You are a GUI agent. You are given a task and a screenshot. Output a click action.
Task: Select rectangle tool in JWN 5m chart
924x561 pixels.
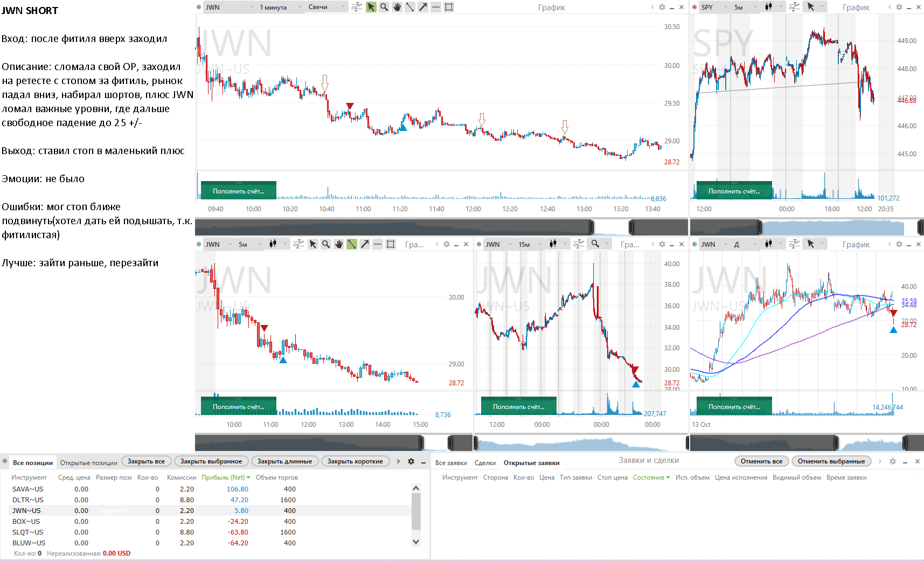[x=391, y=244]
